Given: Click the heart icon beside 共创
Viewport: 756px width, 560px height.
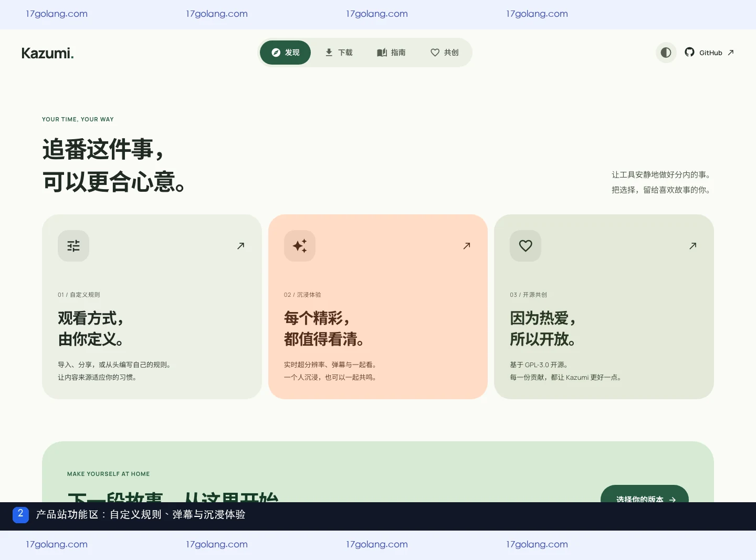Looking at the screenshot, I should tap(435, 53).
